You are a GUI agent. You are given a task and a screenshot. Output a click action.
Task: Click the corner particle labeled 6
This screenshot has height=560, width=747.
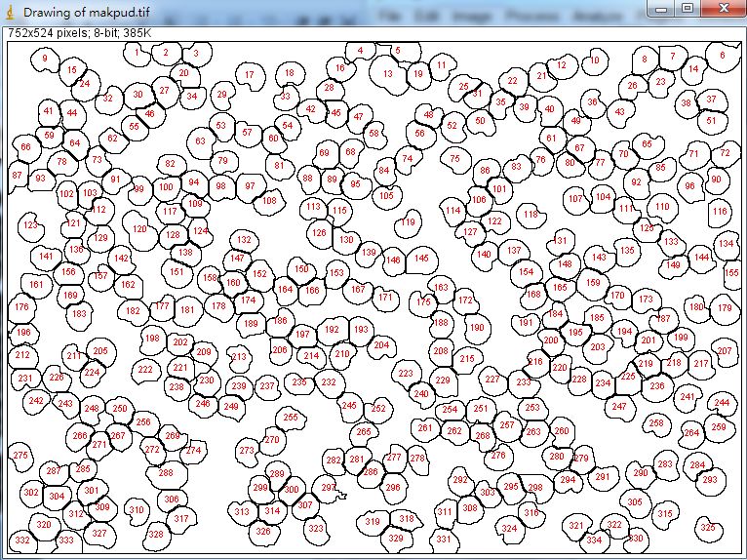[723, 57]
